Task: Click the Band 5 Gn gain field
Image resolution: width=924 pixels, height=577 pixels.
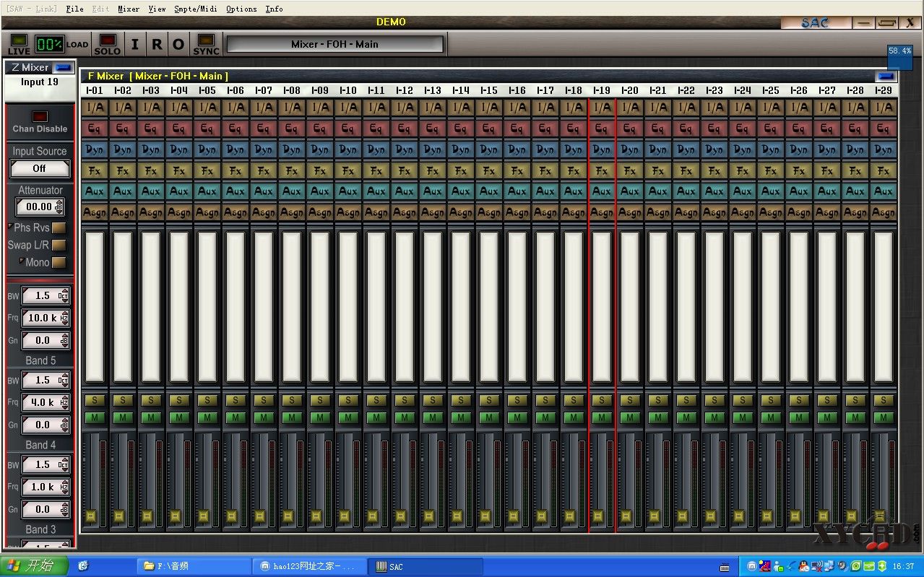Action: tap(45, 340)
